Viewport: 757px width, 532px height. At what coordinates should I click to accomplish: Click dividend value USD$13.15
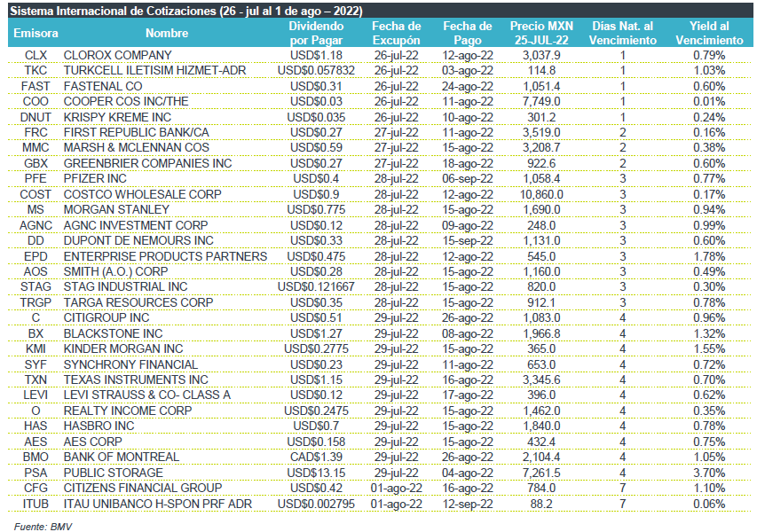coord(316,473)
